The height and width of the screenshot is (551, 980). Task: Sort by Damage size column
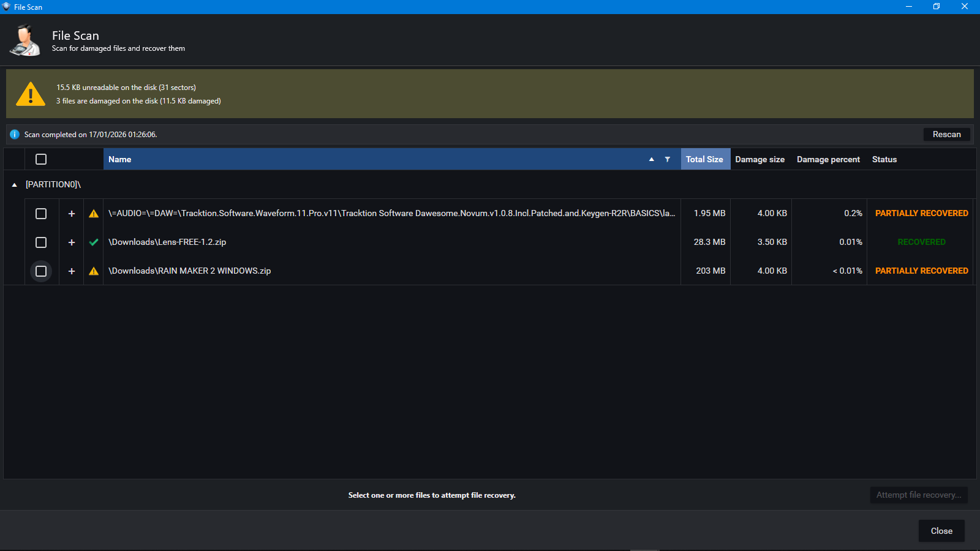[x=759, y=159]
